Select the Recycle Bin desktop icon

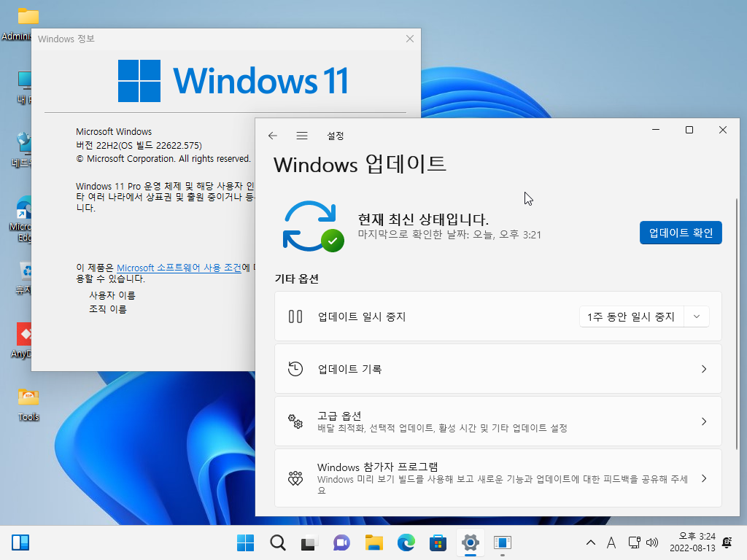coord(23,278)
